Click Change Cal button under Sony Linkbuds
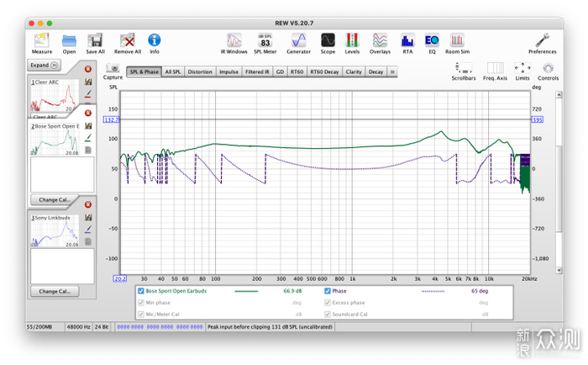Image resolution: width=588 pixels, height=365 pixels. (55, 291)
